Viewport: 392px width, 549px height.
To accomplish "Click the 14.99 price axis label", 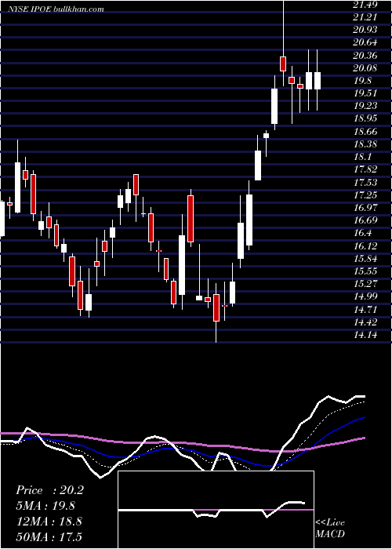I will (x=365, y=296).
